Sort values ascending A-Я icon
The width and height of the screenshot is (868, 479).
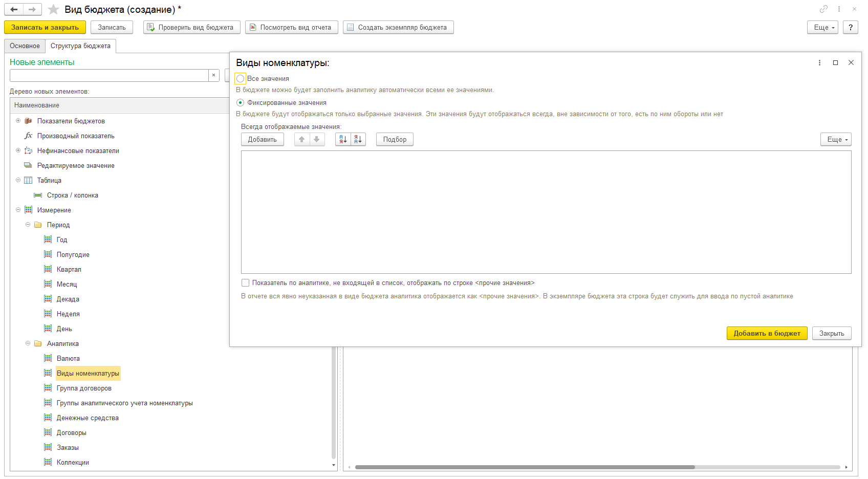pos(343,139)
